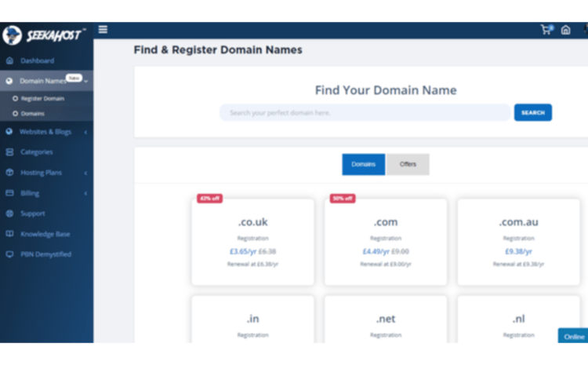Screen dimensions: 588x365
Task: Click the Billing card icon
Action: point(9,193)
